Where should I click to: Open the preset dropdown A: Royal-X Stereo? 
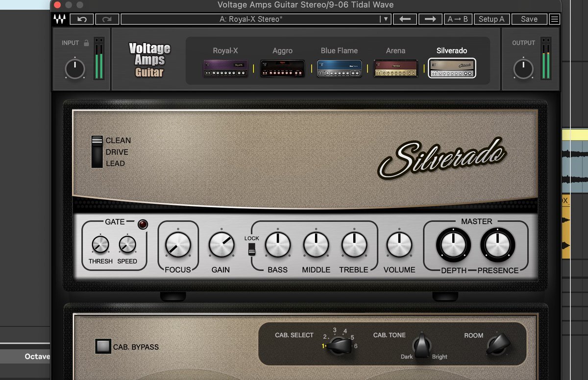tap(255, 19)
